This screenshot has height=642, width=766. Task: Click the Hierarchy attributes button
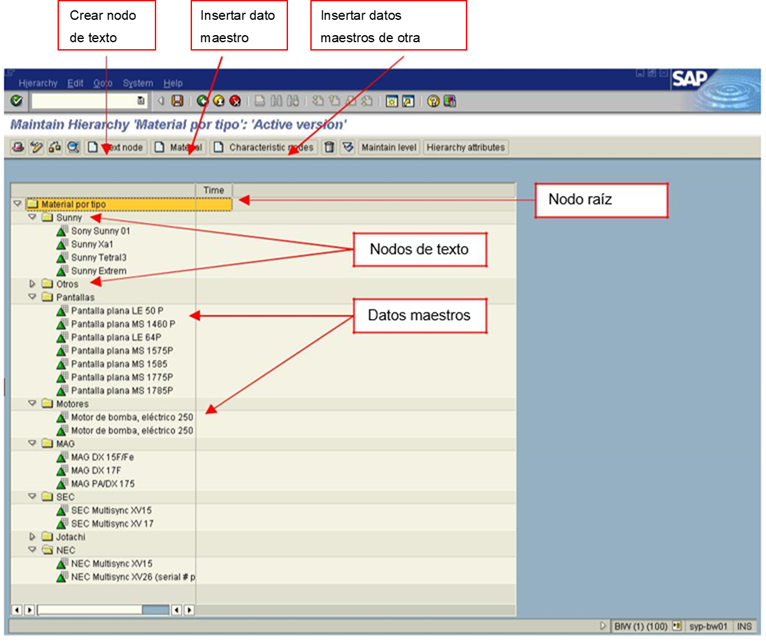point(465,148)
